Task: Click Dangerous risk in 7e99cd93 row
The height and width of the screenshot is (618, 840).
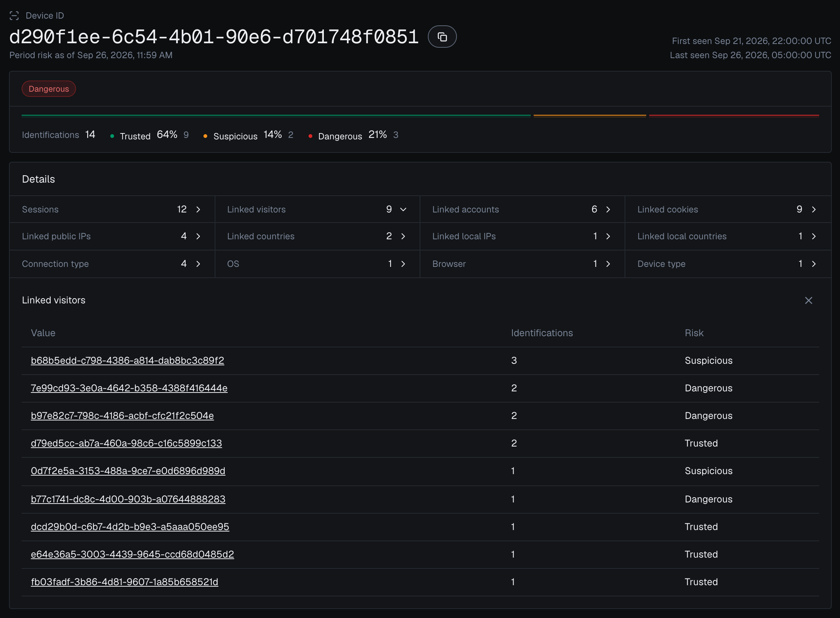Action: tap(708, 388)
